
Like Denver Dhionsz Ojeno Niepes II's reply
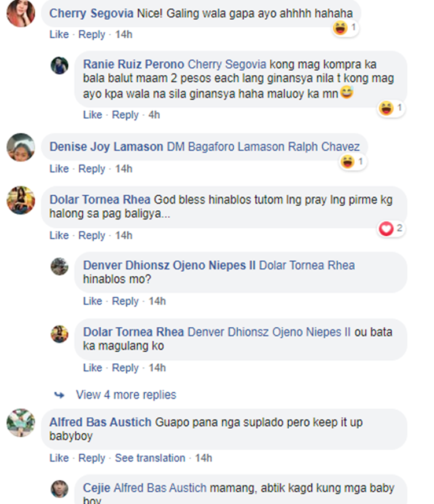93,301
